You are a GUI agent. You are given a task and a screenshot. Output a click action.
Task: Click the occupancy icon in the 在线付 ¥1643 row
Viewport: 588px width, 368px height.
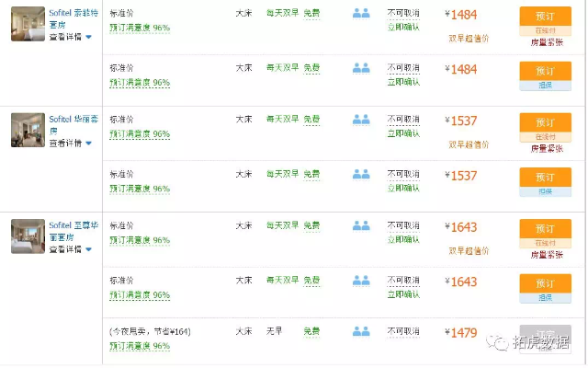click(361, 225)
